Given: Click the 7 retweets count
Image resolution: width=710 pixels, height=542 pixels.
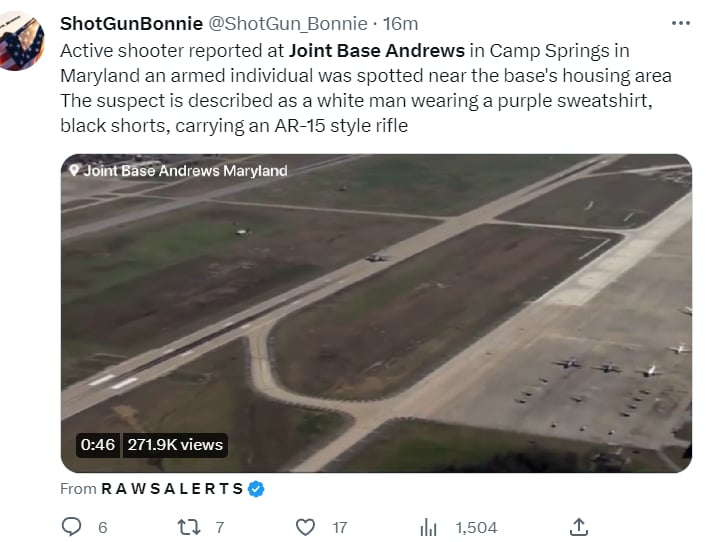Looking at the screenshot, I should [220, 528].
